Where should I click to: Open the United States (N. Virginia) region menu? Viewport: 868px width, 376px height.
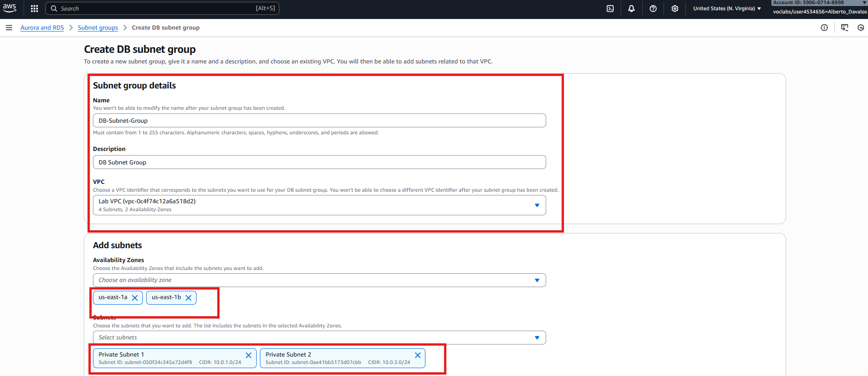click(726, 8)
